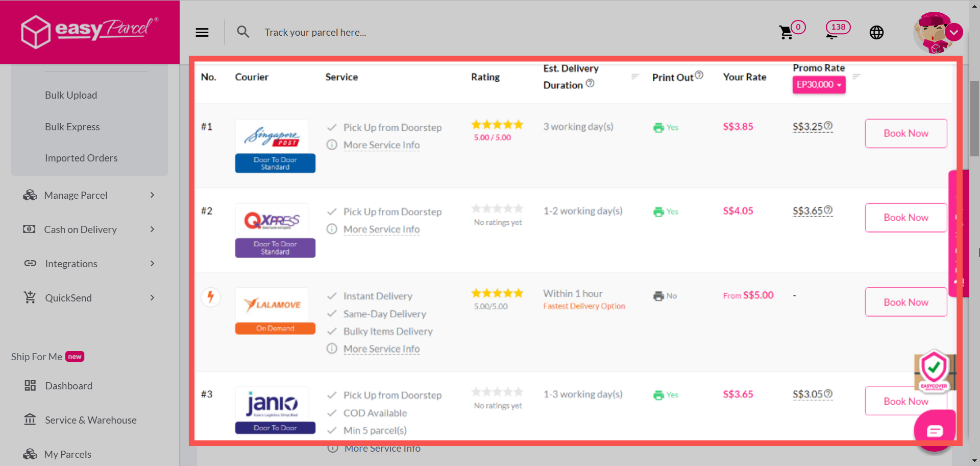
Task: Open the shopping cart icon
Action: click(x=786, y=32)
